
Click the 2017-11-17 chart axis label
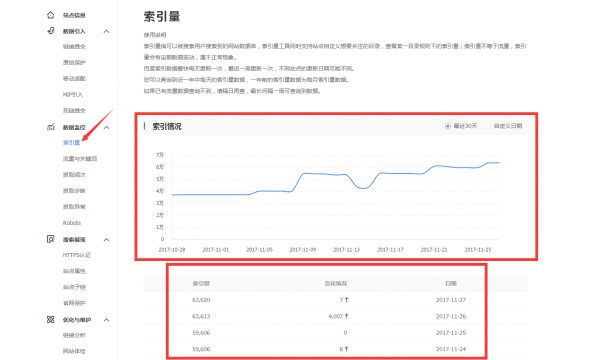coord(390,249)
